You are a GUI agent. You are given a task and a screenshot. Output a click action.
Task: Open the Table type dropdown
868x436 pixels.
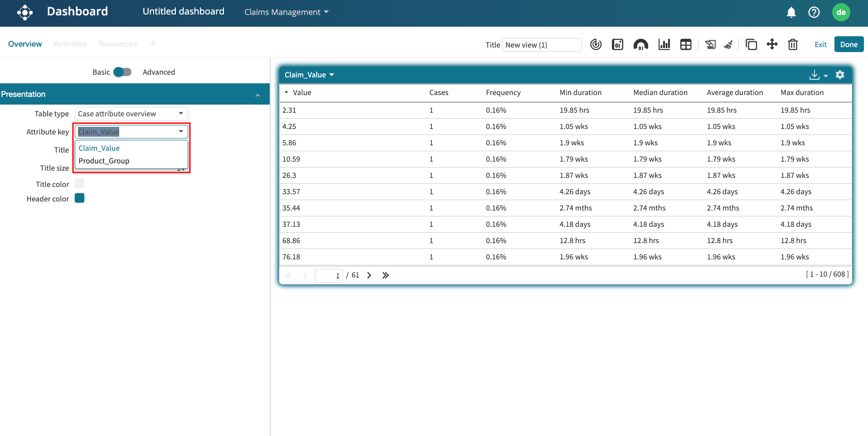[x=131, y=114]
